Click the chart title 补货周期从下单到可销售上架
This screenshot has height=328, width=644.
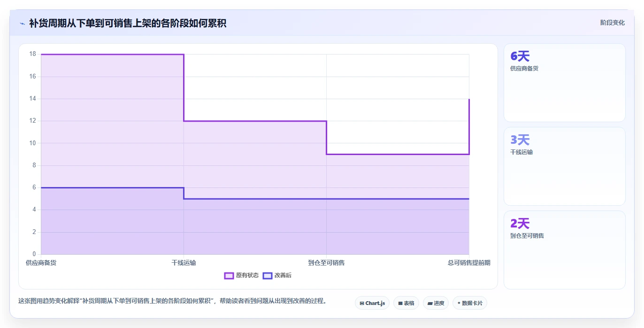(x=128, y=23)
